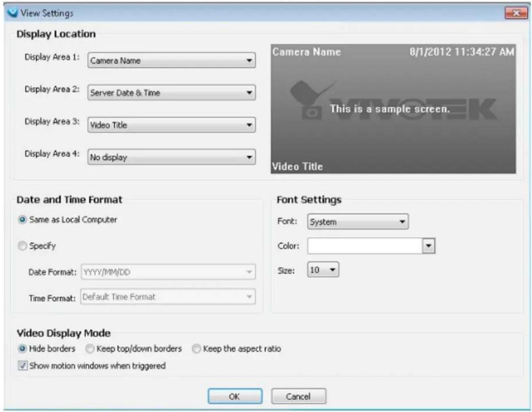Open the Time Format dropdown
Image resolution: width=532 pixels, height=412 pixels.
[x=168, y=297]
